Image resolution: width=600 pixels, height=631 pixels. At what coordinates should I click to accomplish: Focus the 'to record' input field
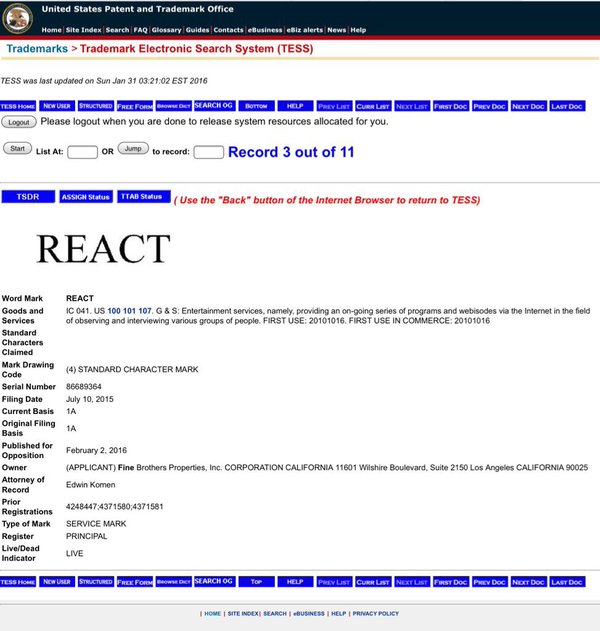(208, 152)
